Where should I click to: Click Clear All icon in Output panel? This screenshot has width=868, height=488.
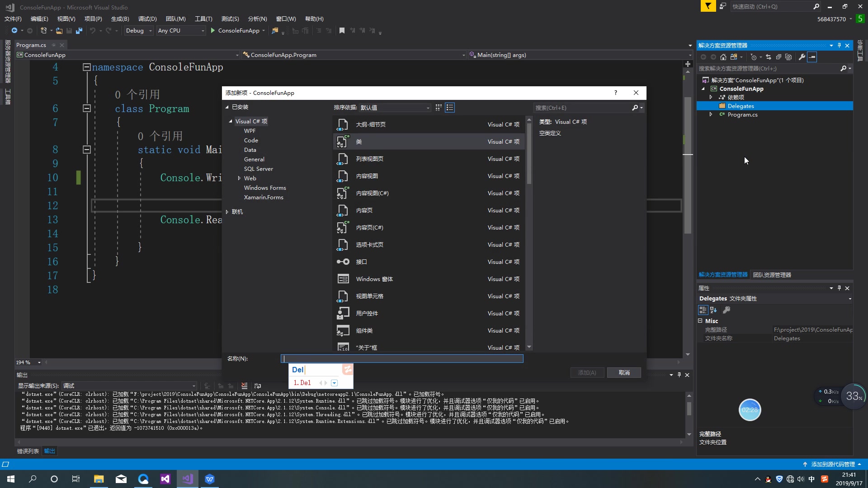coord(244,386)
